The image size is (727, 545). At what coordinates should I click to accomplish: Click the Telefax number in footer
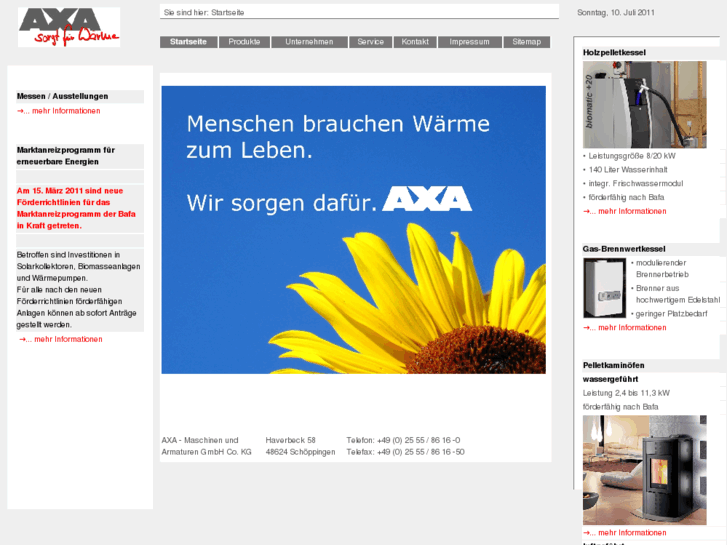(x=405, y=452)
